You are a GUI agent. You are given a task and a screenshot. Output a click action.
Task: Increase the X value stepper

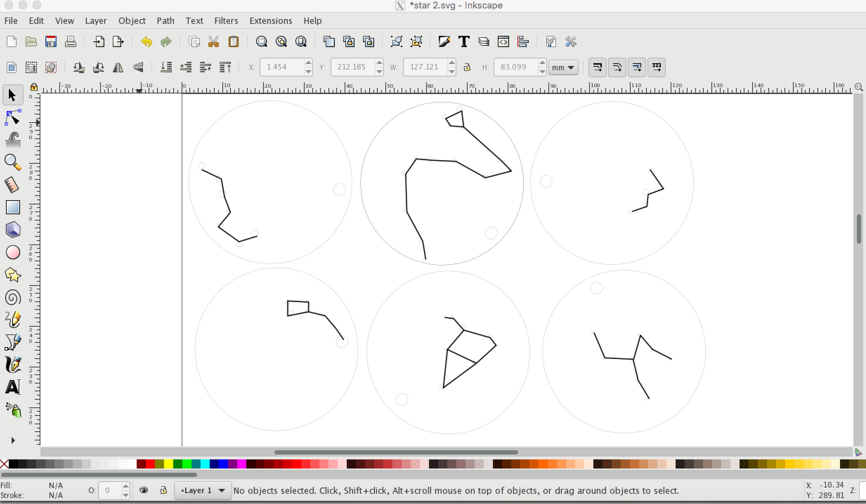[x=308, y=63]
